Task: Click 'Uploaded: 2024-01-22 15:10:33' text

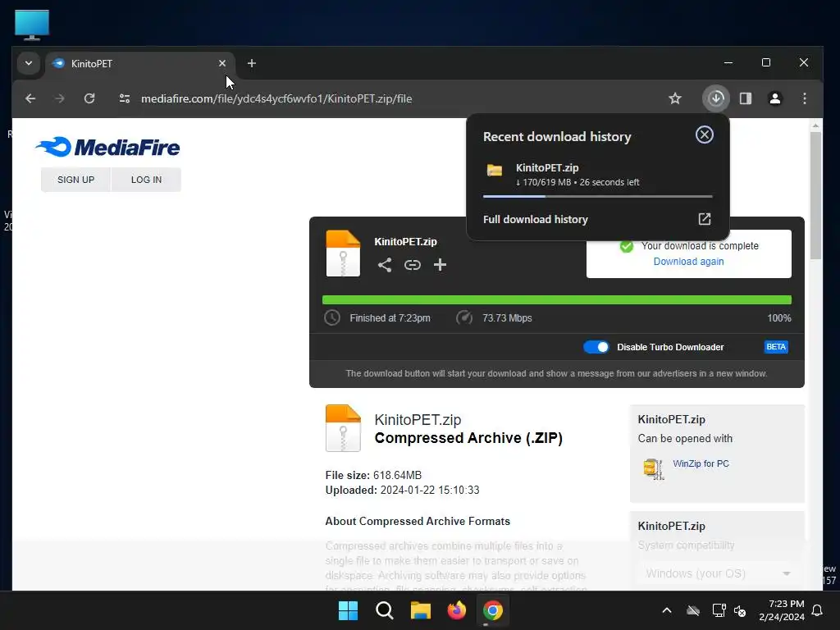Action: coord(402,491)
